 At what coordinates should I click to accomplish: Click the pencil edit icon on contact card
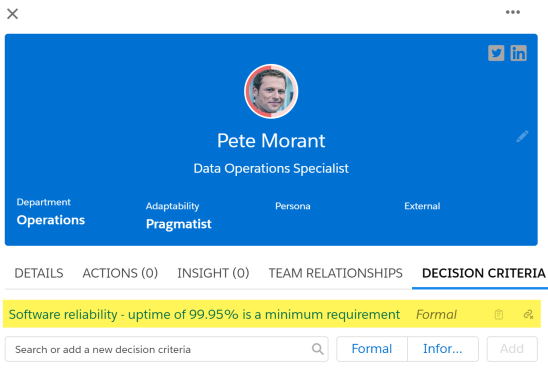pos(522,136)
